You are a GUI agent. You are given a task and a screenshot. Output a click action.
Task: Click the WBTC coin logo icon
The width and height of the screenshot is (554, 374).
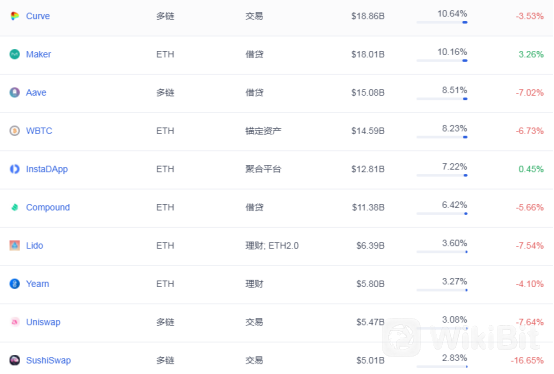tap(14, 131)
